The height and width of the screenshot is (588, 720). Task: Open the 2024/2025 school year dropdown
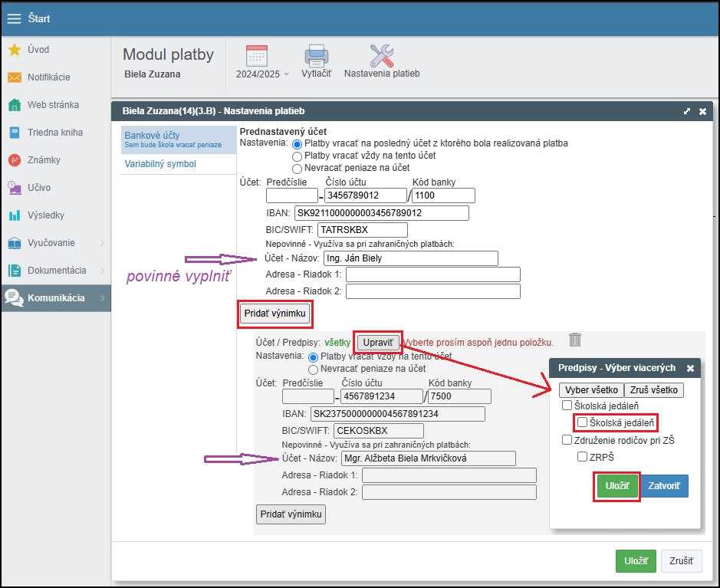coord(262,74)
